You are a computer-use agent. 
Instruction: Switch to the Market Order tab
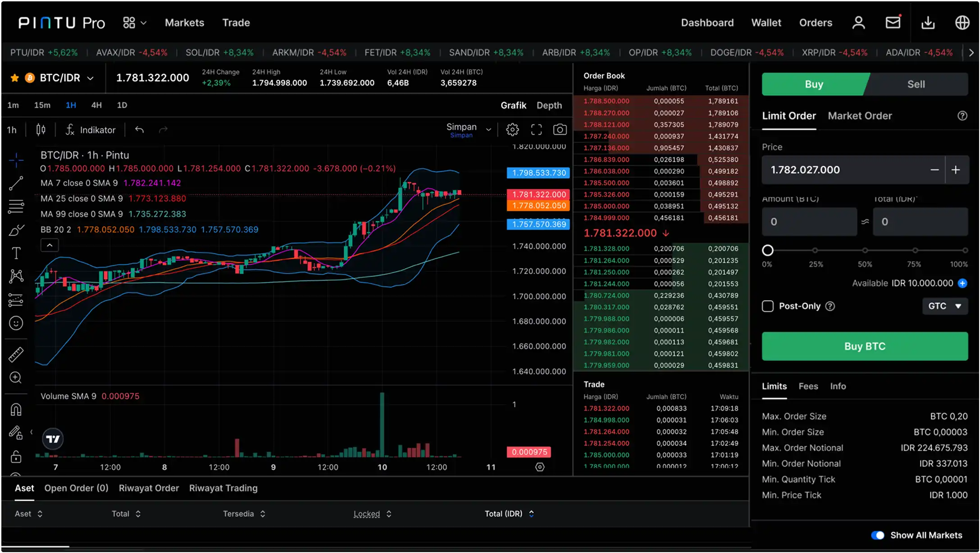point(860,116)
